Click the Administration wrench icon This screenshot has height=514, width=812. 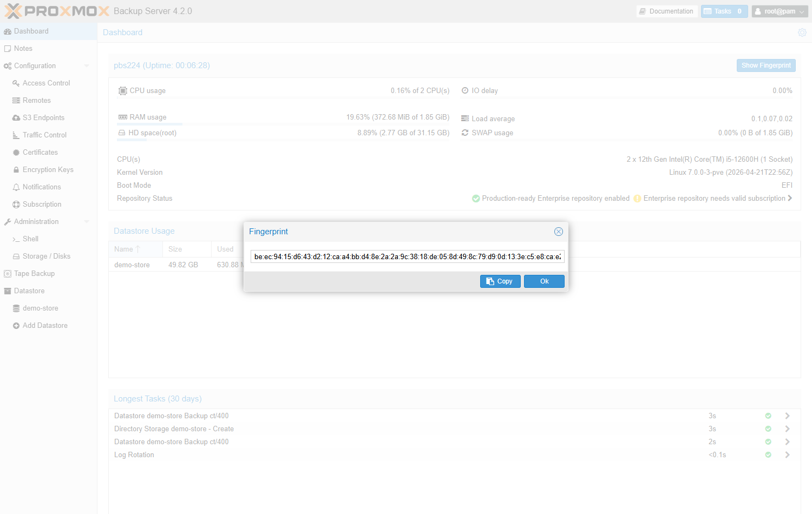coord(8,222)
